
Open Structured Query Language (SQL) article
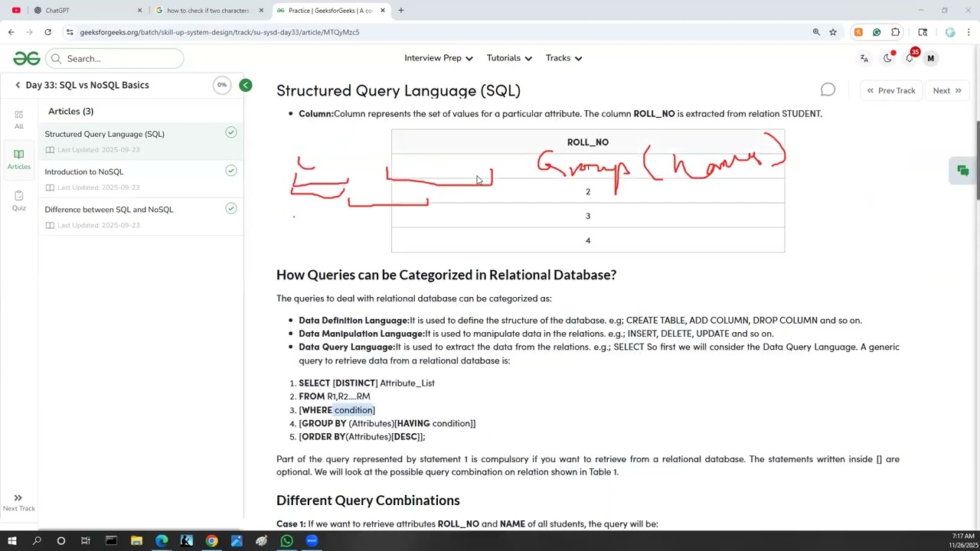[104, 134]
